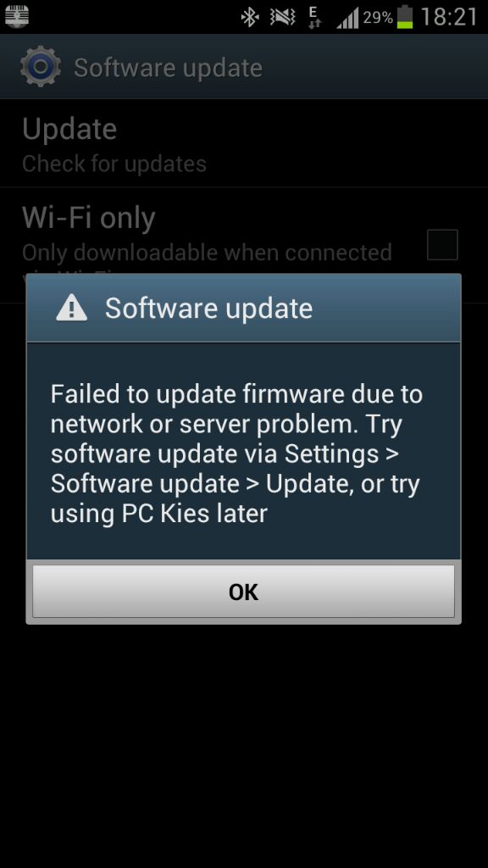Click the Software update dialog title
This screenshot has height=868, width=488.
(208, 308)
